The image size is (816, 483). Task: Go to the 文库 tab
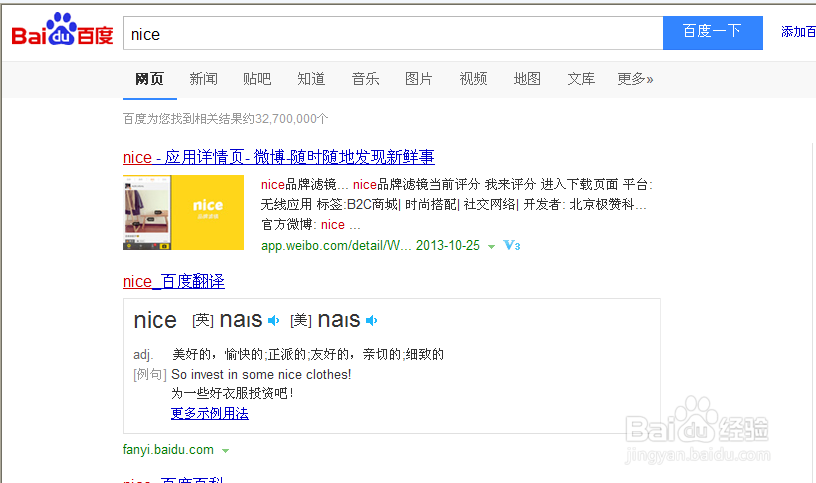tap(581, 79)
